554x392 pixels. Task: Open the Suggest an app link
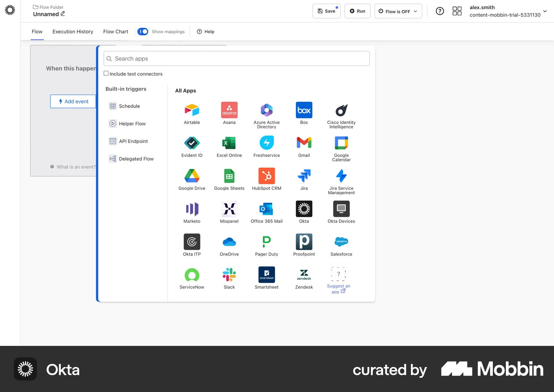coord(339,289)
